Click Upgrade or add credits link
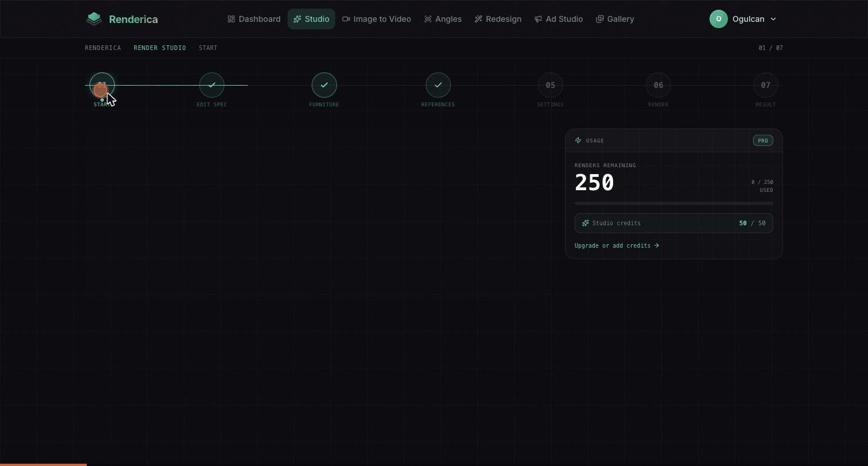Image resolution: width=868 pixels, height=466 pixels. click(x=617, y=245)
